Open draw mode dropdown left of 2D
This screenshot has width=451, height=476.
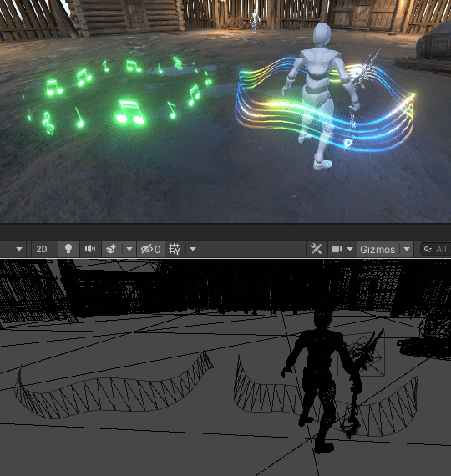(x=19, y=249)
